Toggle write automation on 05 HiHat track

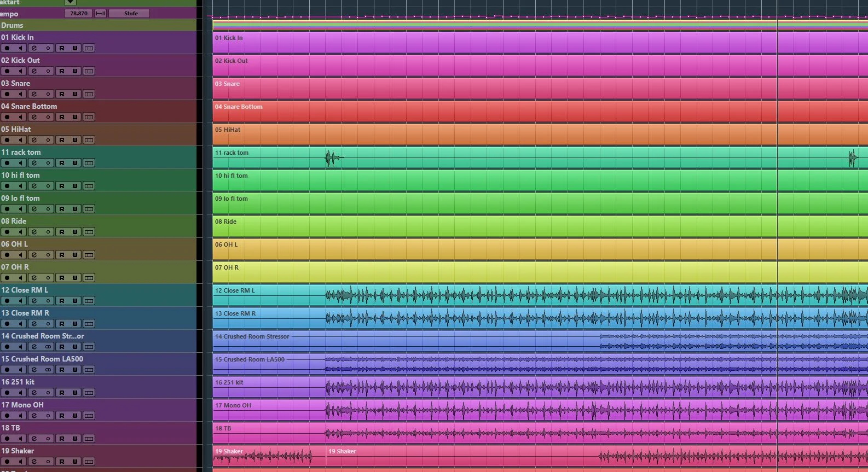coord(75,140)
